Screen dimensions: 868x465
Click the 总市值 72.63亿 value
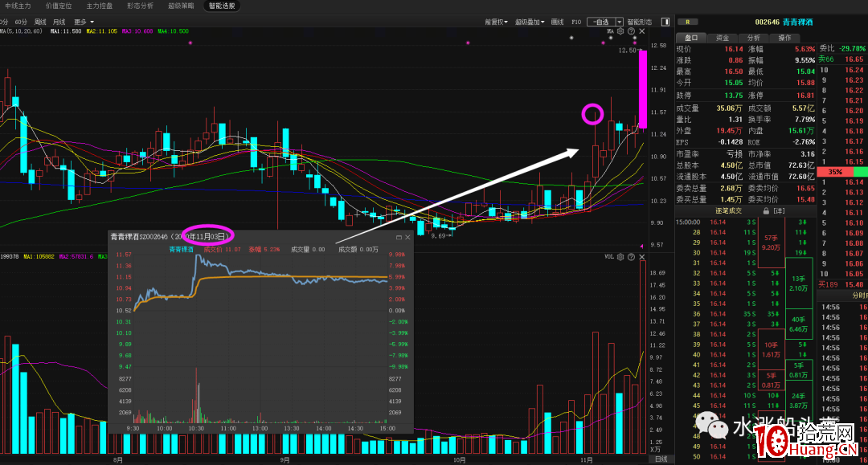point(802,165)
